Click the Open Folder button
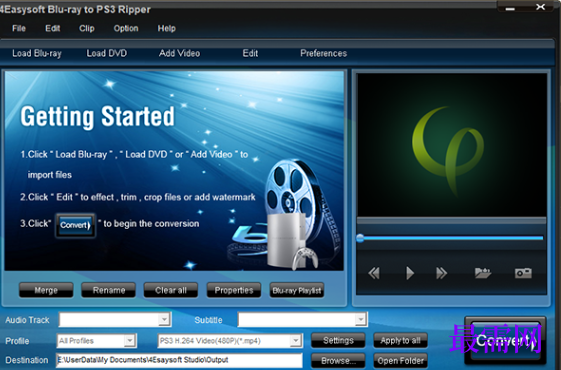This screenshot has height=370, width=561. click(400, 360)
